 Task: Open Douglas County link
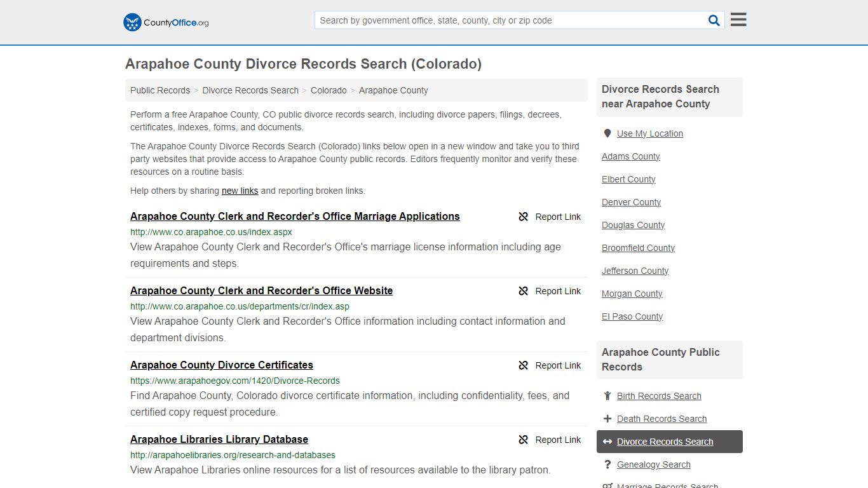634,225
